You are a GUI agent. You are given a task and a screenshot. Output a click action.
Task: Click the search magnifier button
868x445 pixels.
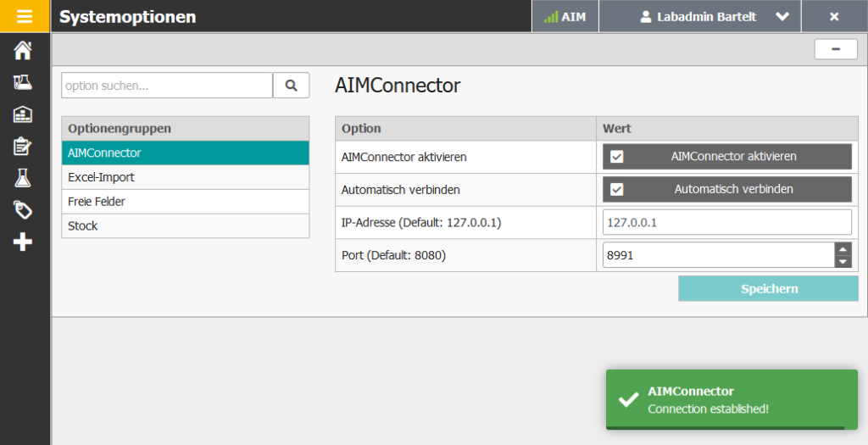click(x=291, y=86)
